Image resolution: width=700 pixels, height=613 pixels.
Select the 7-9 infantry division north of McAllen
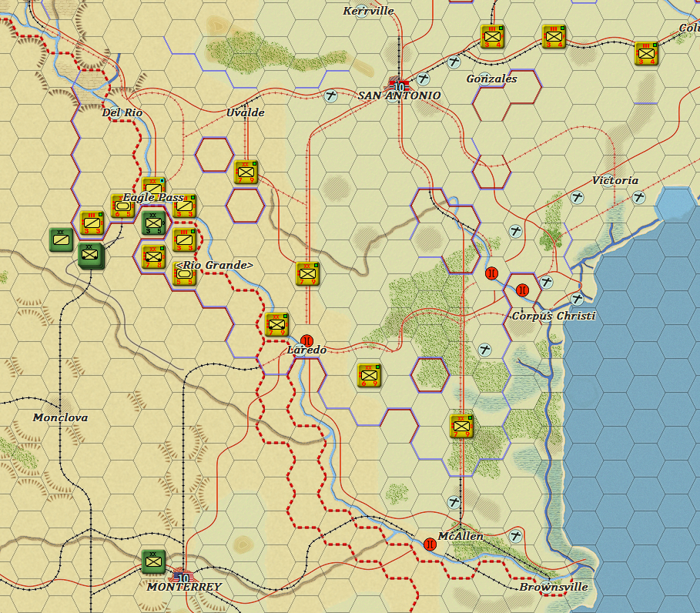(461, 427)
